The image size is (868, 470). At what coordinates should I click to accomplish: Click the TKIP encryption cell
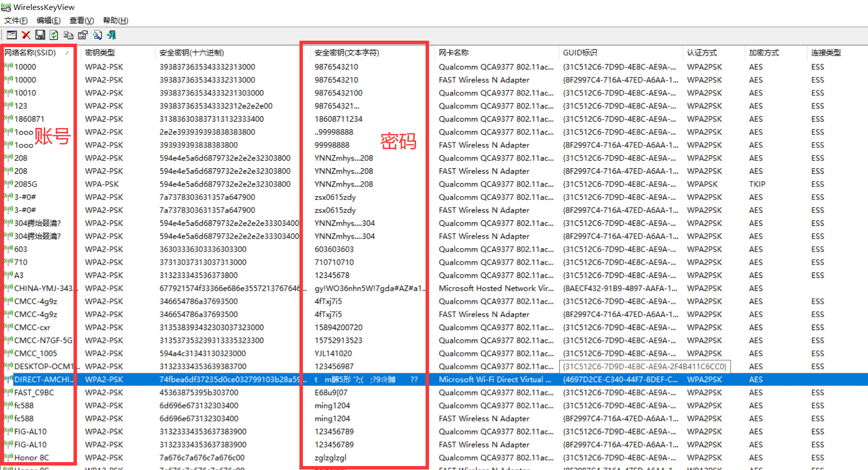click(x=757, y=184)
